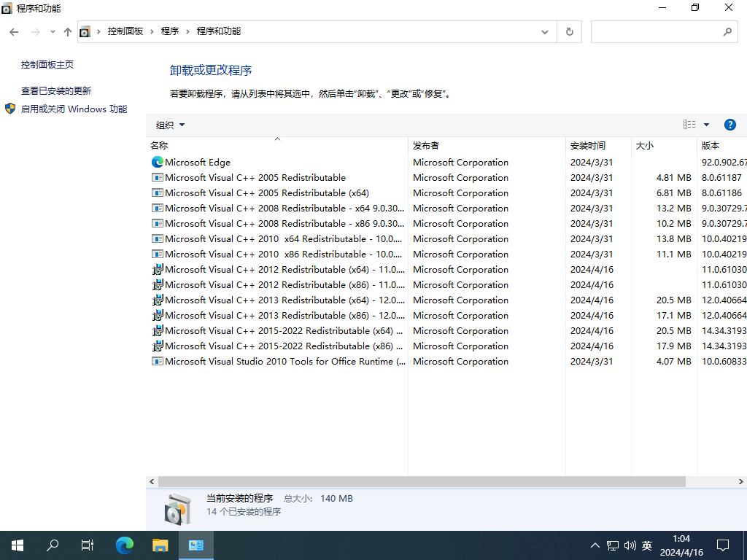The height and width of the screenshot is (560, 747).
Task: Refresh the program list
Action: tap(569, 32)
